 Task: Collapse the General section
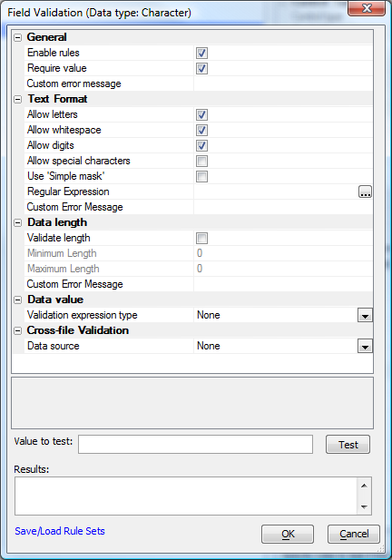[17, 37]
